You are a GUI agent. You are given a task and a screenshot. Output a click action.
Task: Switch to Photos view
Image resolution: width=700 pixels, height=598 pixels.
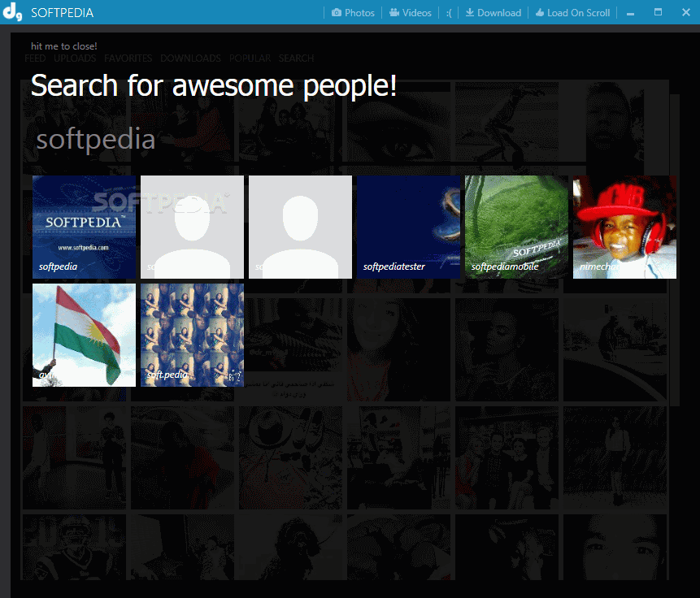pos(353,13)
